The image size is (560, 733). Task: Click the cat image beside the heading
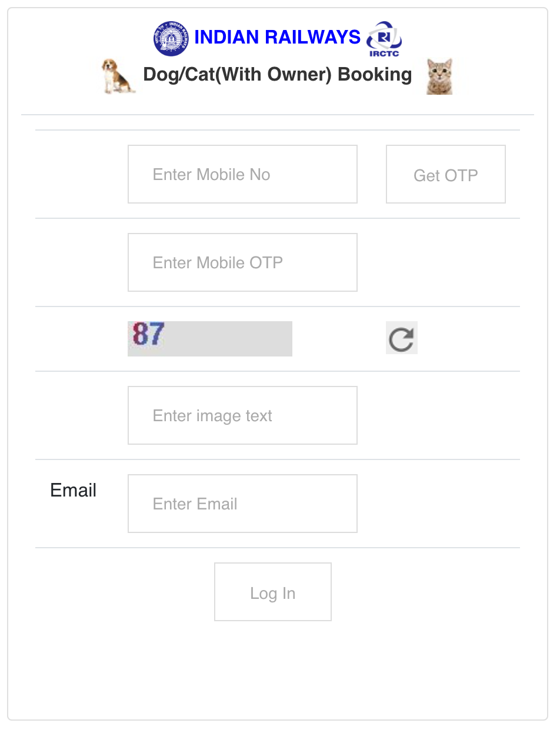(x=438, y=75)
